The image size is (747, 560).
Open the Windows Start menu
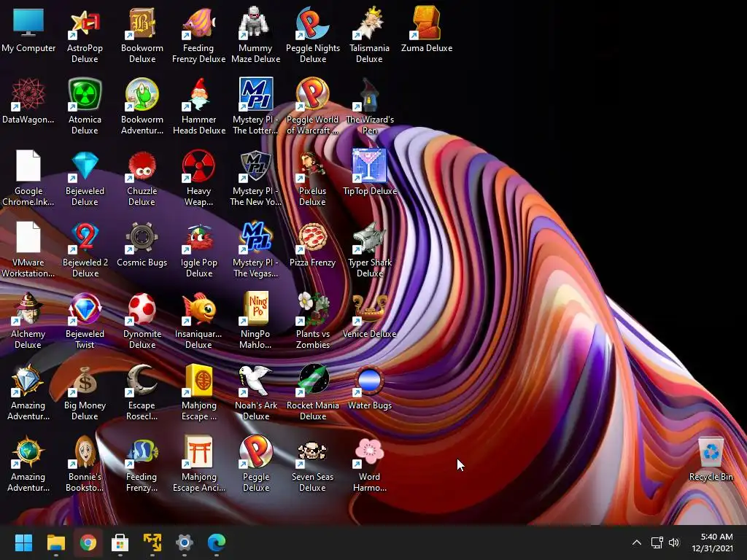23,542
